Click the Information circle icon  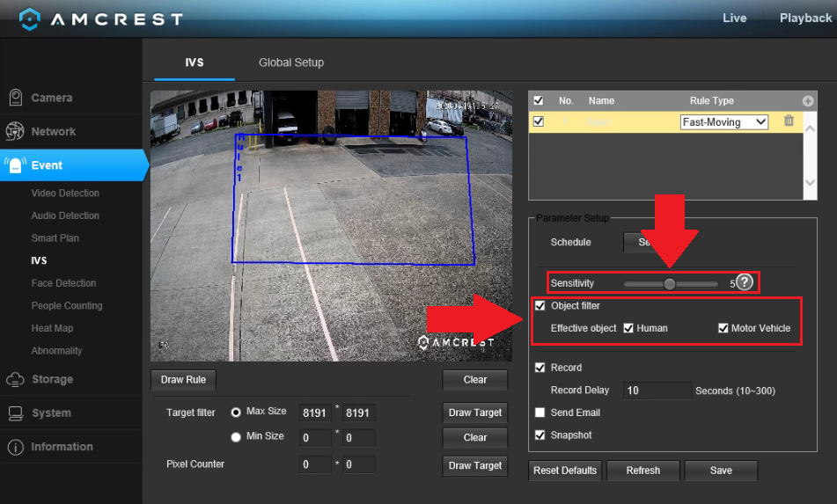coord(16,447)
